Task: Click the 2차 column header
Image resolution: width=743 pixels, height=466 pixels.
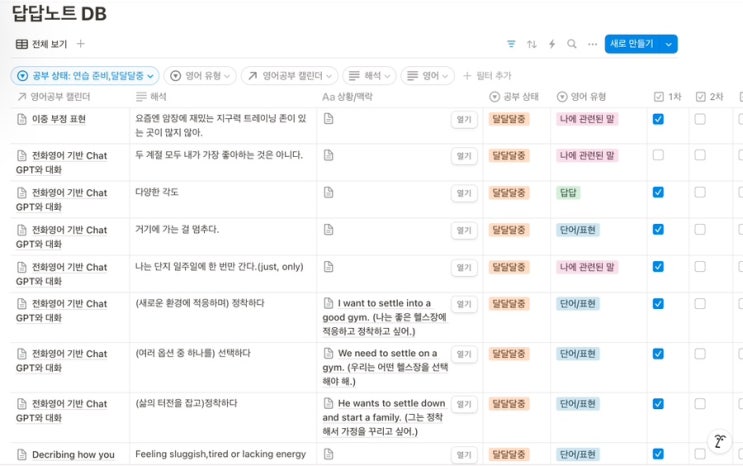Action: pos(709,97)
